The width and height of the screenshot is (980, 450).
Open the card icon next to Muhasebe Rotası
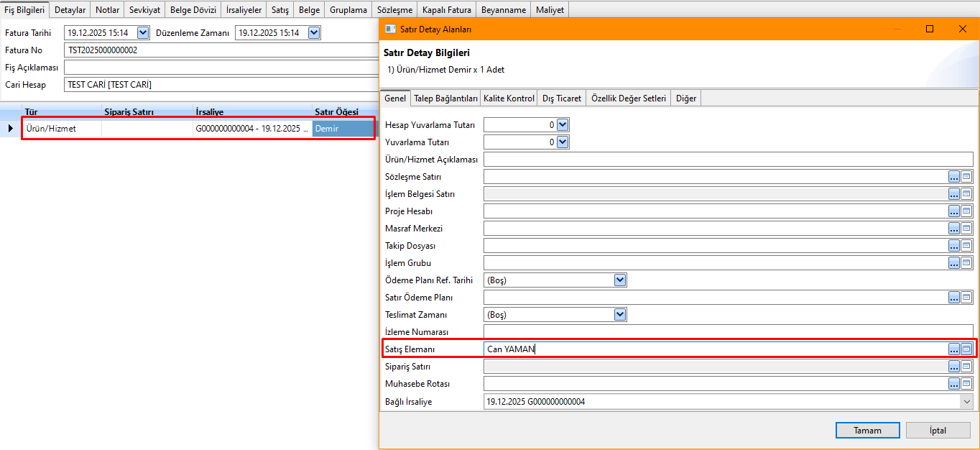pos(966,384)
